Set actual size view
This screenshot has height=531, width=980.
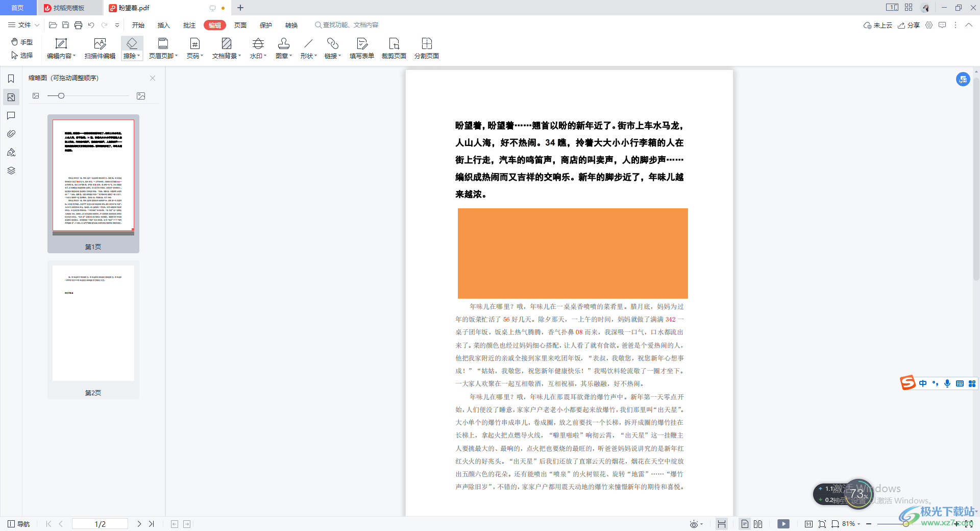click(x=808, y=524)
